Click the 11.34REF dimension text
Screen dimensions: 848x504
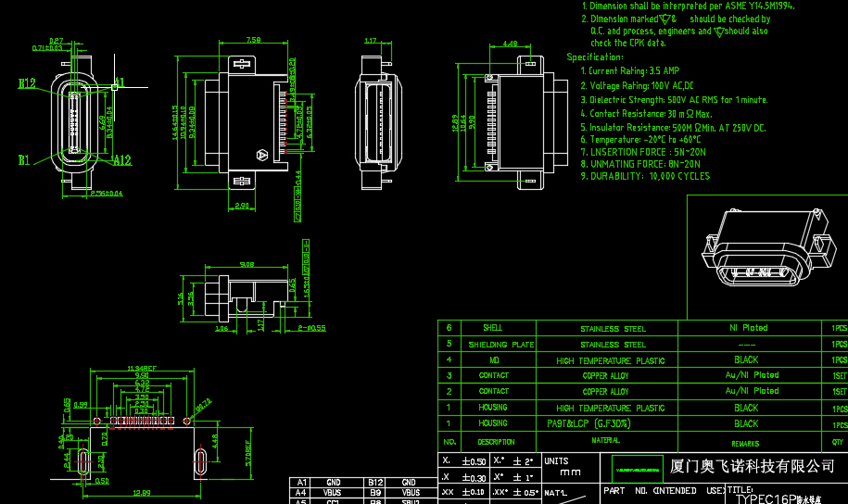click(x=142, y=369)
